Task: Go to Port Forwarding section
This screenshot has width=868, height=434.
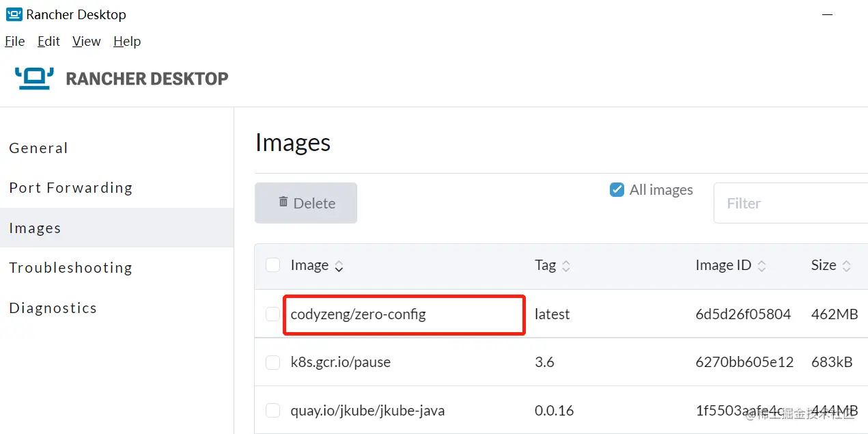Action: tap(71, 188)
